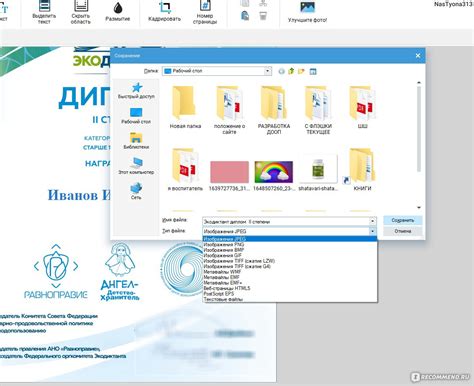The image size is (474, 386).
Task: Select Рабочий стол in the places bar
Action: (136, 116)
